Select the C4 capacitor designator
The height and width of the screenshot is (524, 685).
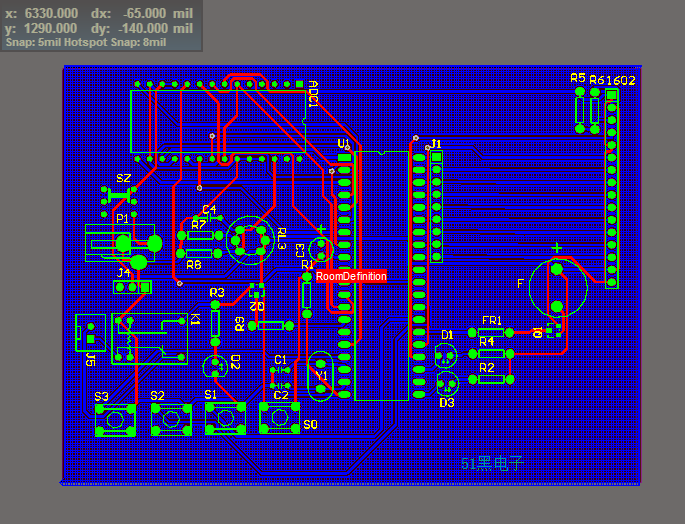pyautogui.click(x=209, y=209)
